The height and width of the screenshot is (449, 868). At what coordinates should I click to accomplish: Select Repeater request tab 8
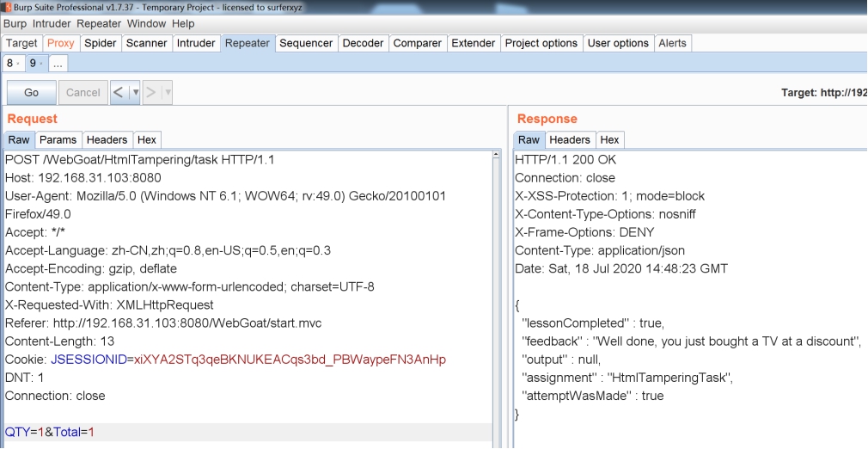13,63
